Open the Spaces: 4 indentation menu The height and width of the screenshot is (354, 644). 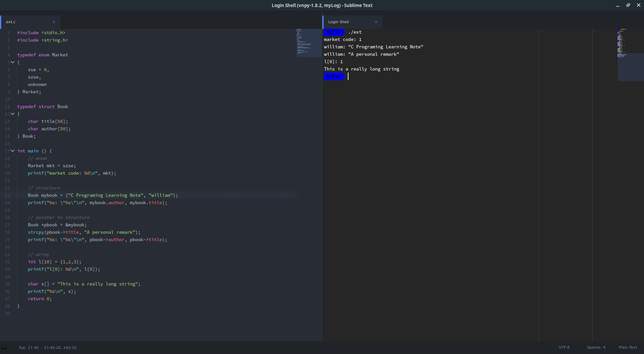[x=596, y=347]
